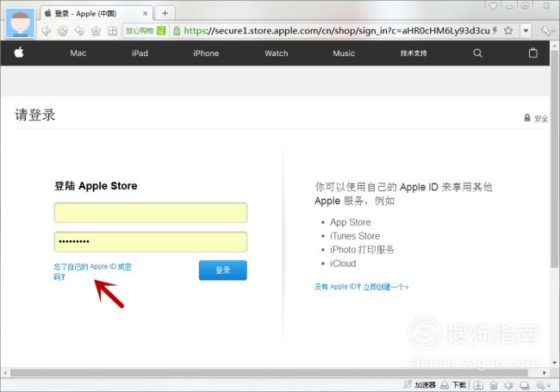Viewport: 560px width, 392px height.
Task: Click the vertical scrollbar thumb
Action: click(x=554, y=159)
